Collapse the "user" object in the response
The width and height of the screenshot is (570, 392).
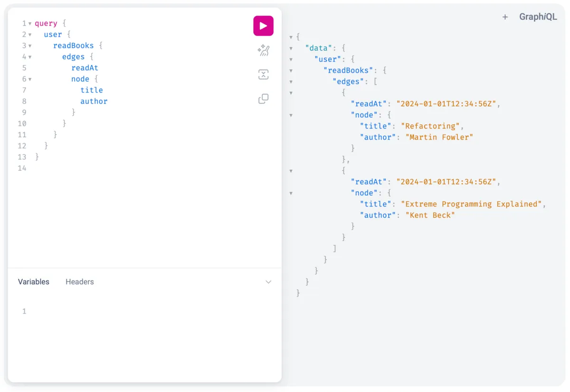[x=291, y=59]
